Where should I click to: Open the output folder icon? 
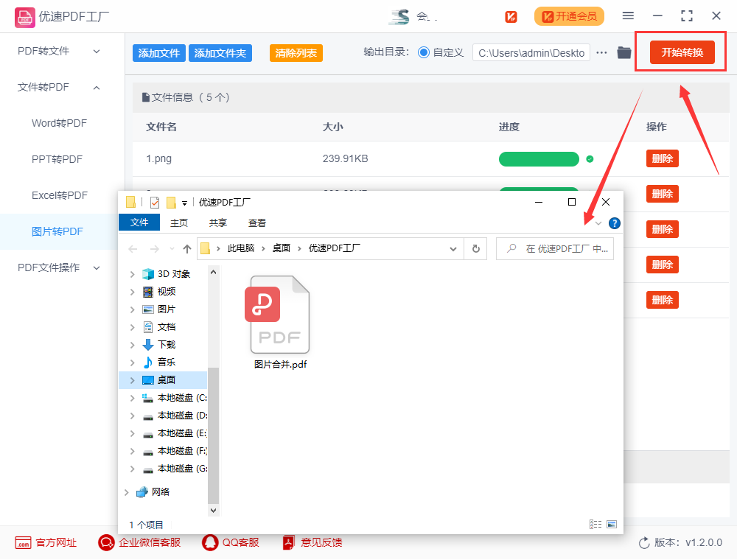(624, 52)
